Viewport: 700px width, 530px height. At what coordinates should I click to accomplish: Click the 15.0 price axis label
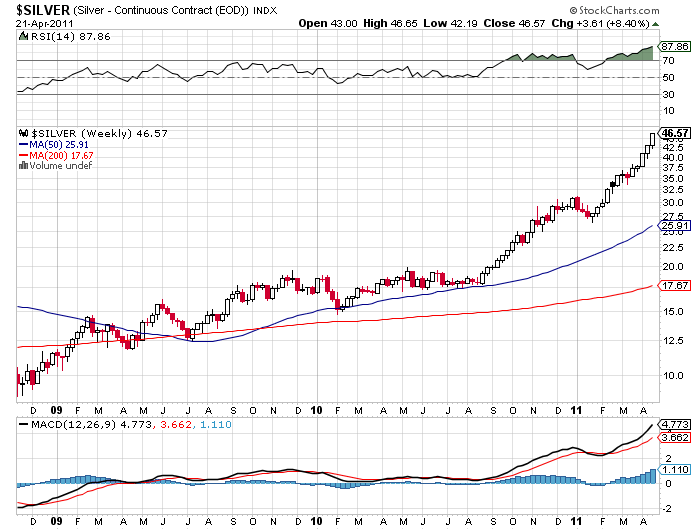[673, 312]
